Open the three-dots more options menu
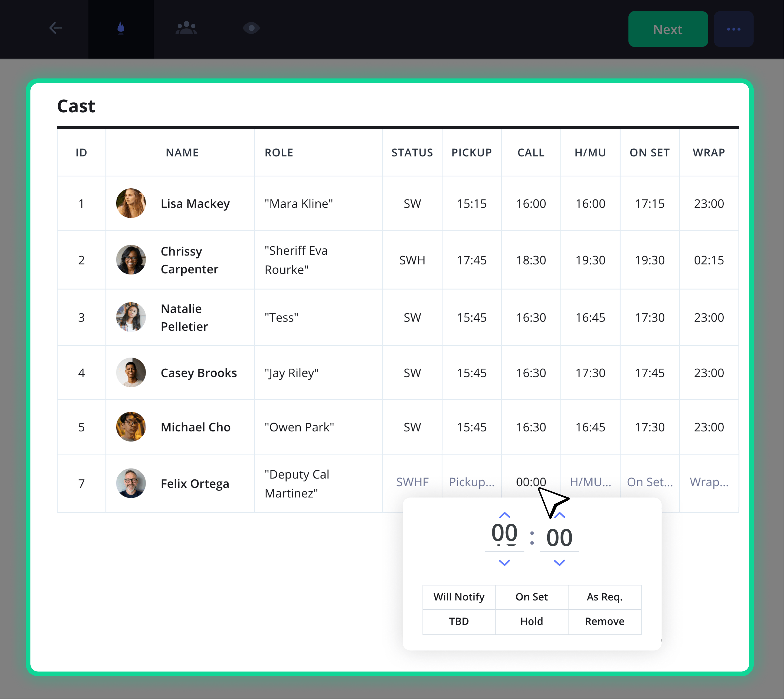The height and width of the screenshot is (699, 784). pos(733,29)
